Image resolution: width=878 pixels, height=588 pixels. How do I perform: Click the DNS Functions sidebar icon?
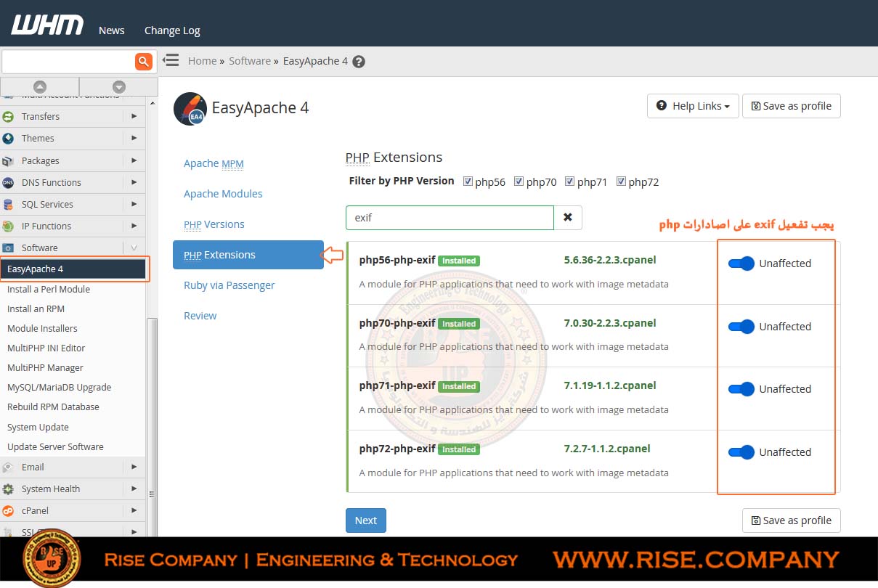pos(9,182)
